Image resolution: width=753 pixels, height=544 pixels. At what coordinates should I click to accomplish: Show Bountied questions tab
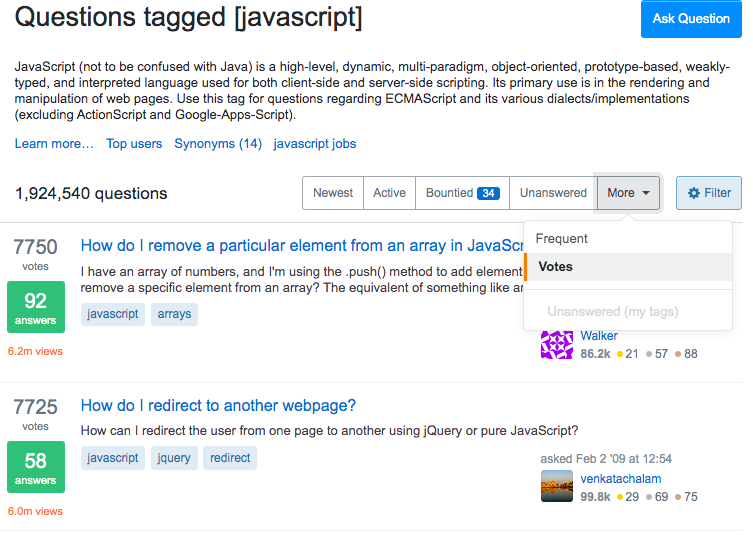click(x=462, y=193)
